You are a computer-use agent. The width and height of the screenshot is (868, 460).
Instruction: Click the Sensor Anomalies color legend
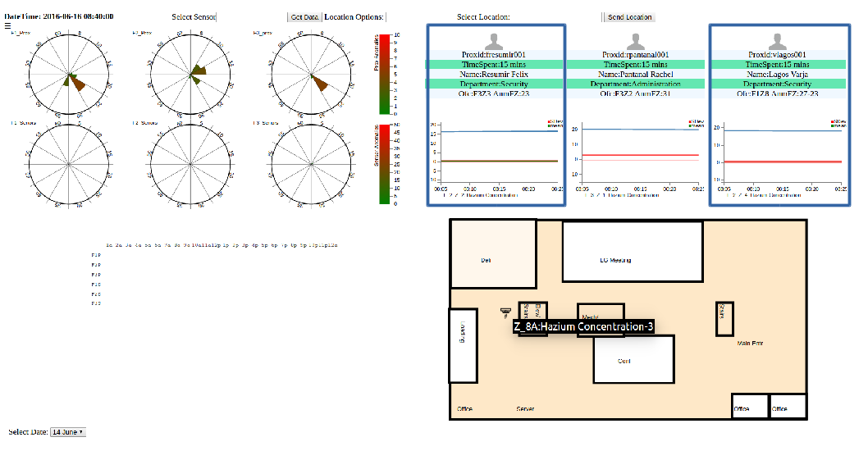tap(383, 165)
